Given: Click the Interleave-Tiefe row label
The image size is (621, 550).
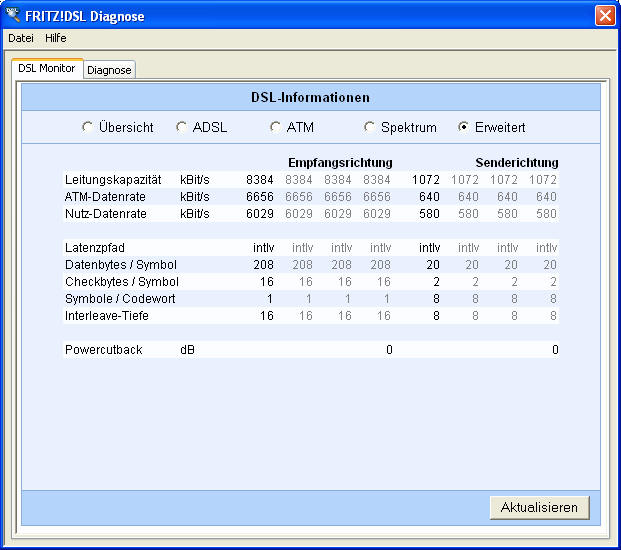Looking at the screenshot, I should click(107, 316).
